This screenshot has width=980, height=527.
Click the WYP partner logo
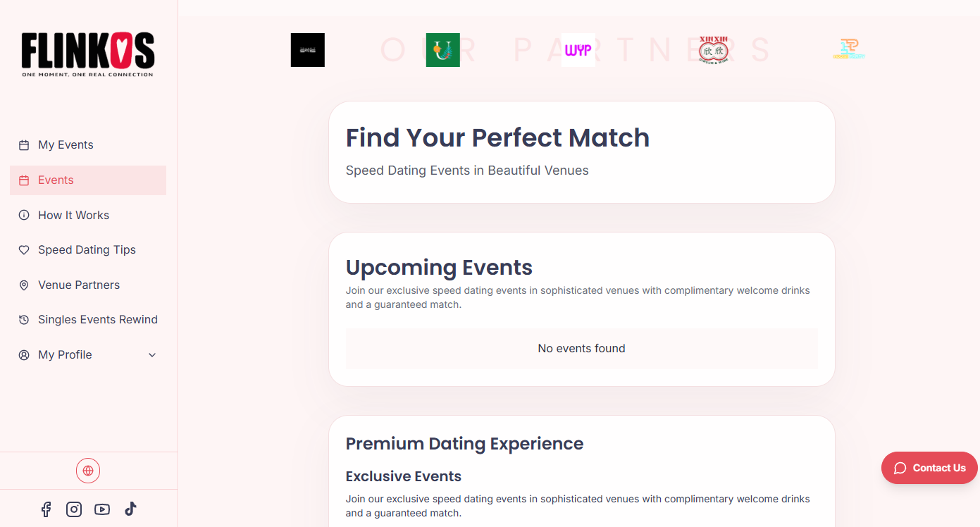pyautogui.click(x=578, y=50)
